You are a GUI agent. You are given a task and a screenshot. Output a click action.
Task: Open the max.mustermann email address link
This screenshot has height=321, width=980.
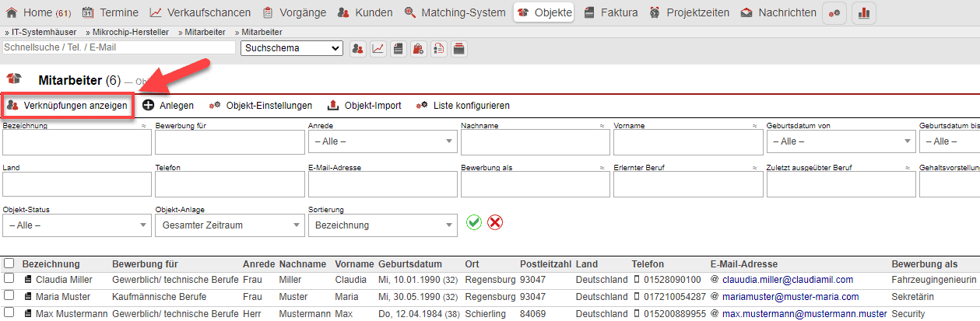click(x=804, y=313)
